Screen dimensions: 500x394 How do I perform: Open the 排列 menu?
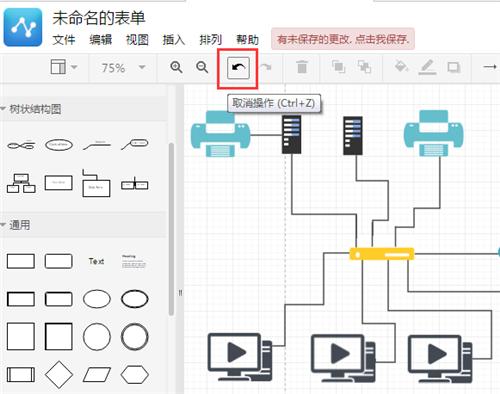(x=210, y=40)
